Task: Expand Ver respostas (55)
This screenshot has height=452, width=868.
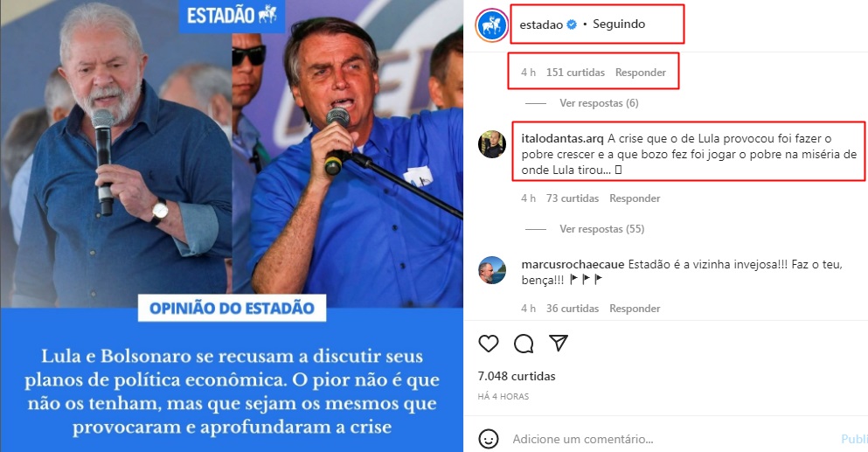Action: (x=601, y=229)
